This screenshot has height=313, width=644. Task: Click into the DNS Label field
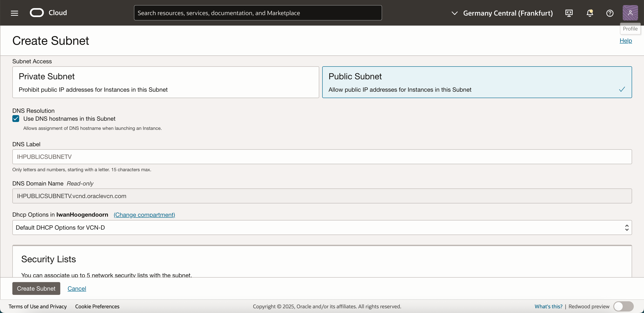322,157
